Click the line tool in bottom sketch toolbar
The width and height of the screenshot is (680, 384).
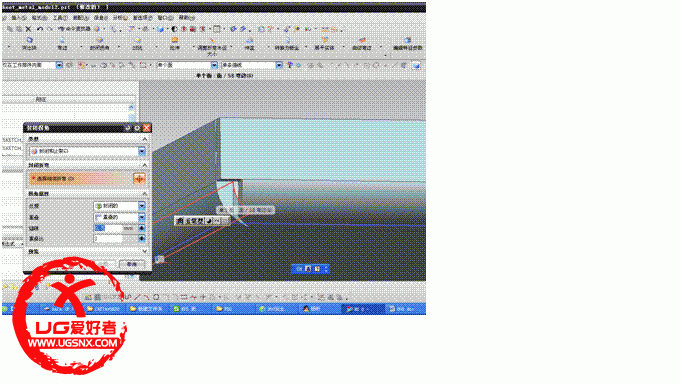(x=137, y=297)
